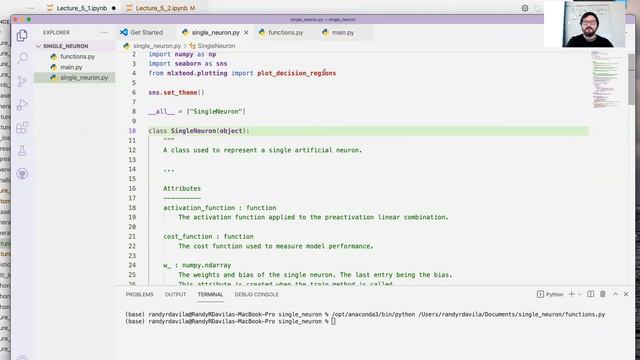This screenshot has width=640, height=360.
Task: Open the Explorer view in activity bar
Action: click(22, 36)
